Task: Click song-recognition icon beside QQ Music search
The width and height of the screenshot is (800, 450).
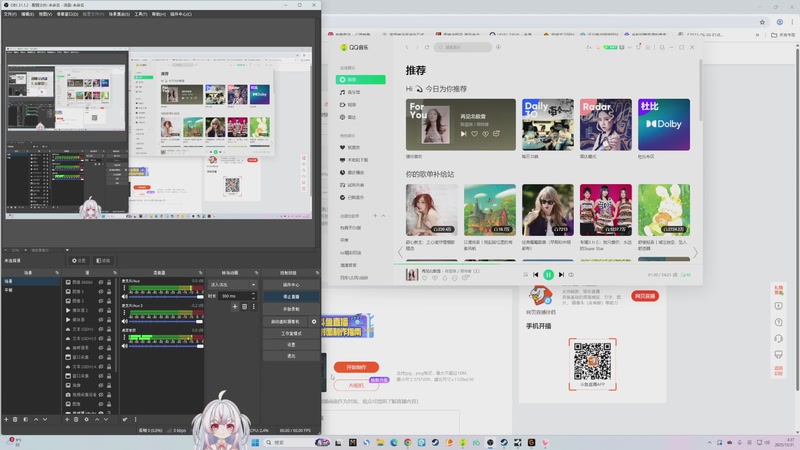Action: pos(498,47)
